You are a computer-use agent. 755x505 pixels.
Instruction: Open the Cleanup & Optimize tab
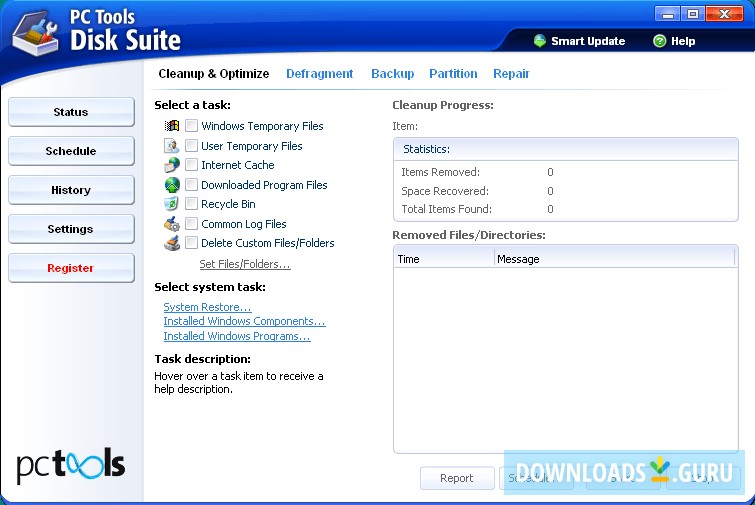click(214, 74)
